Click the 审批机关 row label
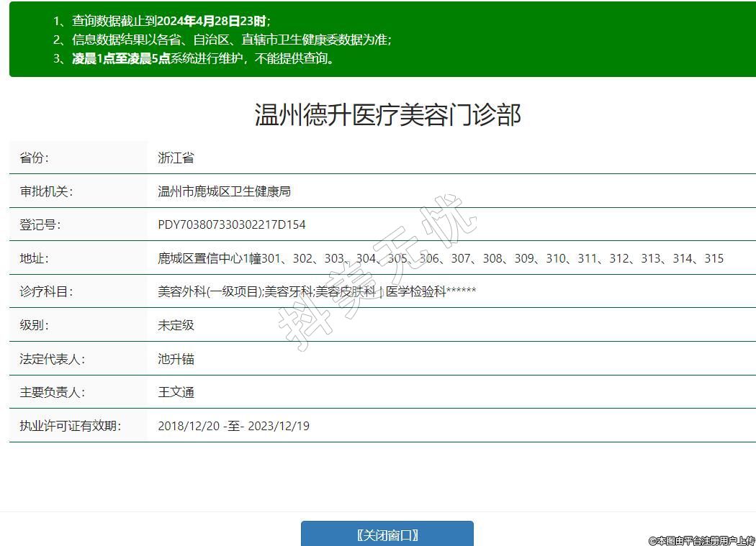The image size is (756, 546). [46, 191]
